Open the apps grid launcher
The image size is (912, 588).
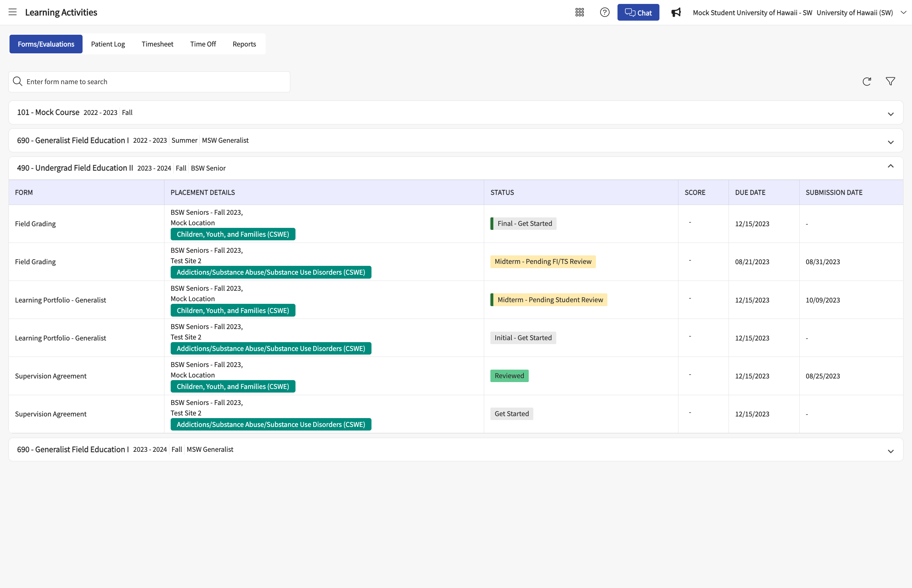(579, 12)
